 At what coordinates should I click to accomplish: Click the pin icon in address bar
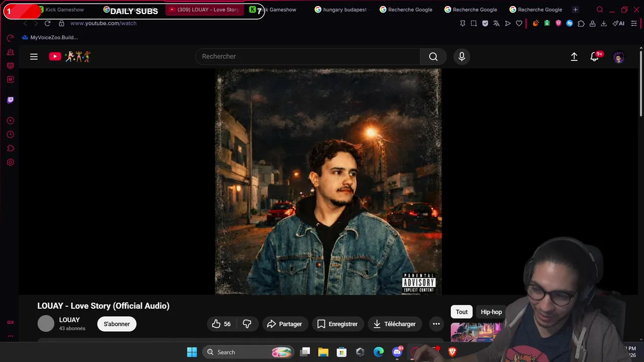tap(463, 23)
